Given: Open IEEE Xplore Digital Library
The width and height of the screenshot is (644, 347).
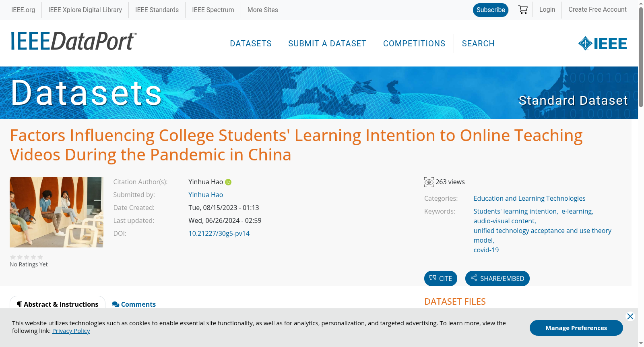Looking at the screenshot, I should (x=85, y=10).
